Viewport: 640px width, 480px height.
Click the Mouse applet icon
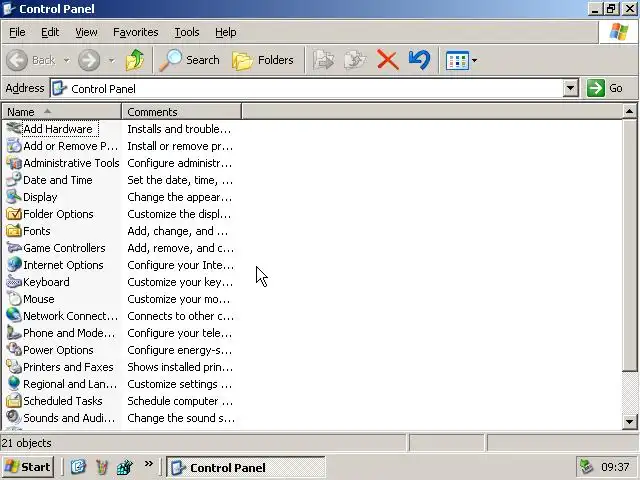tap(14, 299)
